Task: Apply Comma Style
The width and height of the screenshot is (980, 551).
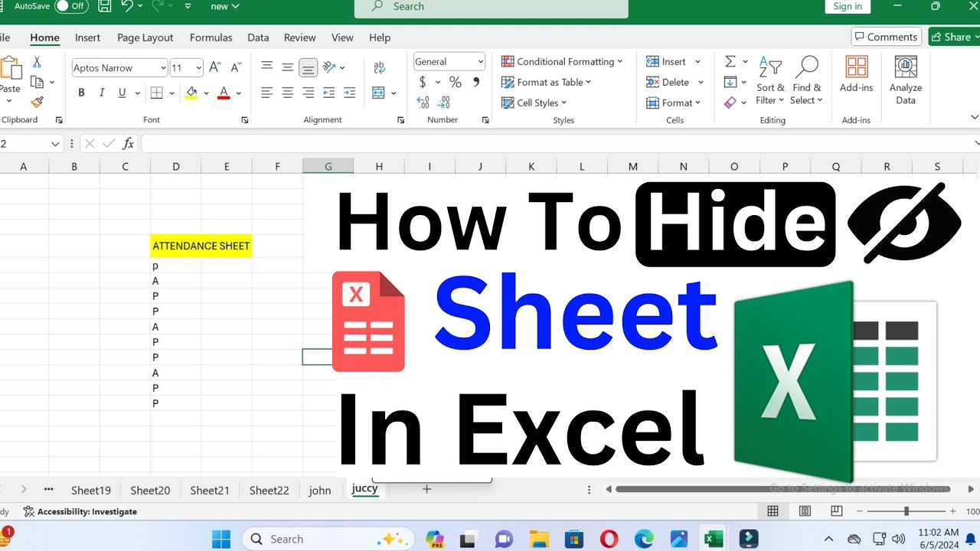Action: (x=476, y=82)
